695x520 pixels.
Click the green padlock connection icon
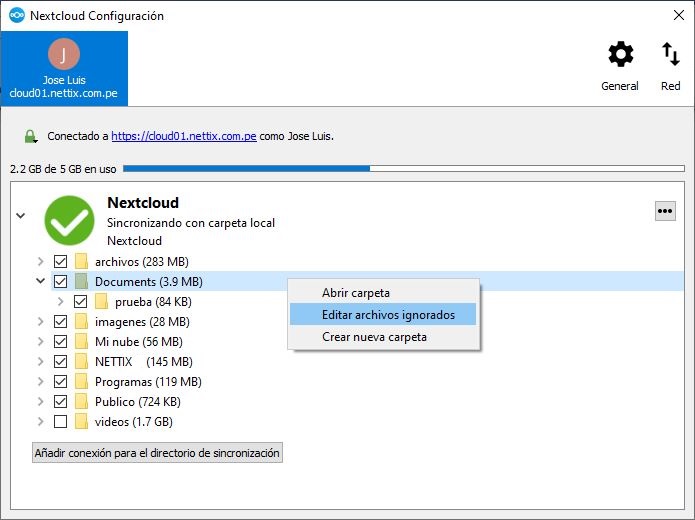click(x=31, y=136)
